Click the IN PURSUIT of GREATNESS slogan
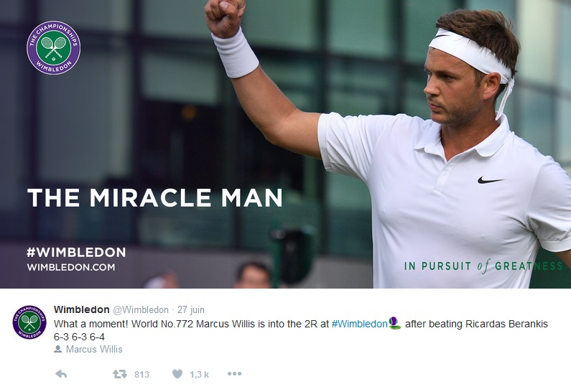This screenshot has height=392, width=571. [484, 266]
